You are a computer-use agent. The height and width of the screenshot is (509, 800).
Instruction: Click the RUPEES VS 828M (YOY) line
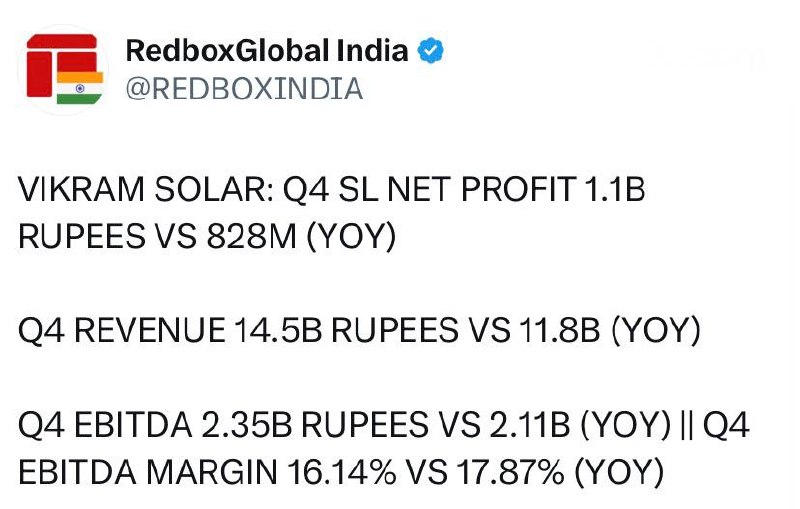pos(207,236)
